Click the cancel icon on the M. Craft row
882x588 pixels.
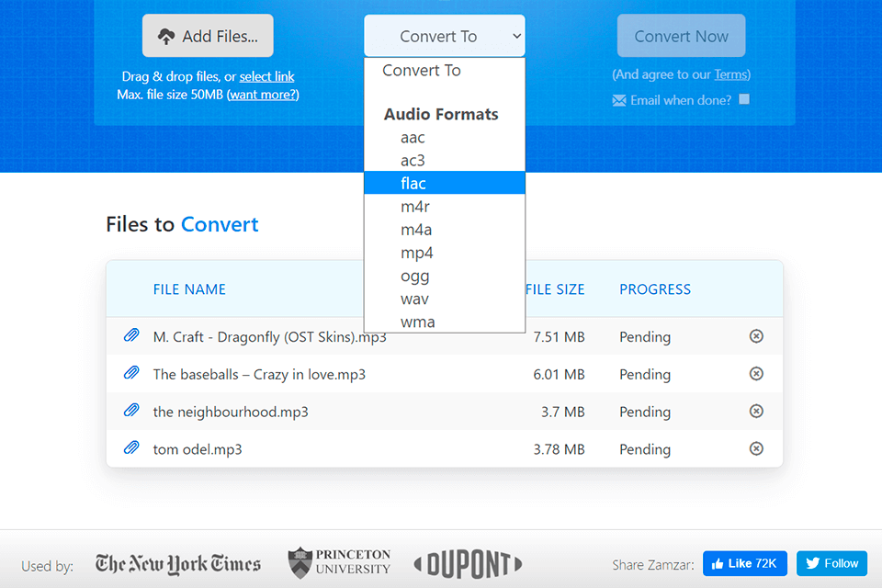(756, 336)
